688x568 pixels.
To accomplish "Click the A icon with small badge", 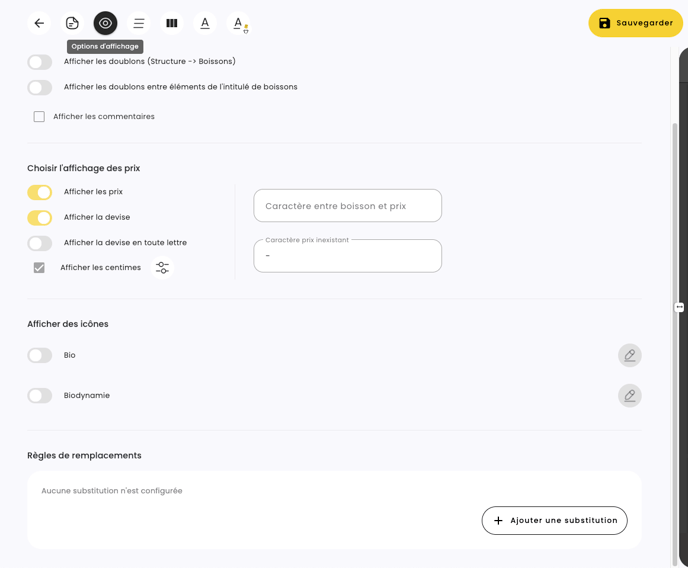I will [x=239, y=23].
